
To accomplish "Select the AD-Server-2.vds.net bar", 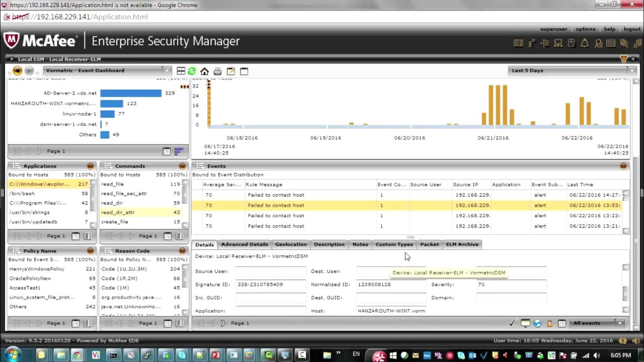I will [131, 93].
